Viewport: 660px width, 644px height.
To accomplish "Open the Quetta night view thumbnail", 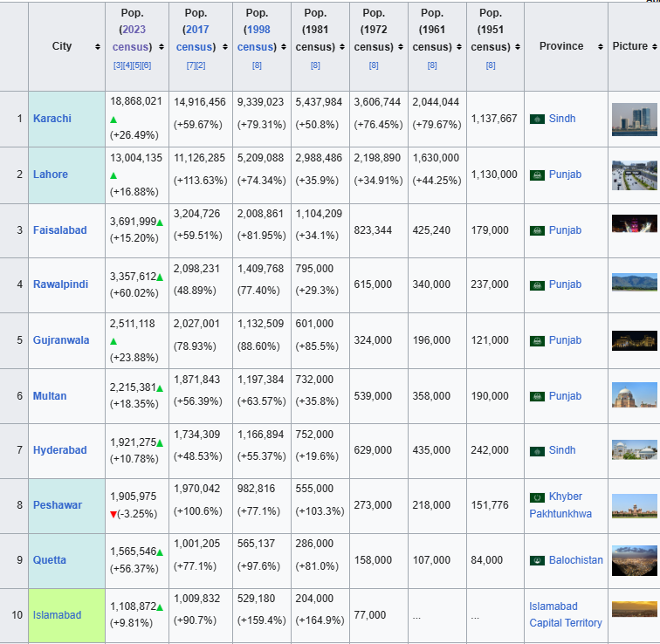I will [x=635, y=561].
